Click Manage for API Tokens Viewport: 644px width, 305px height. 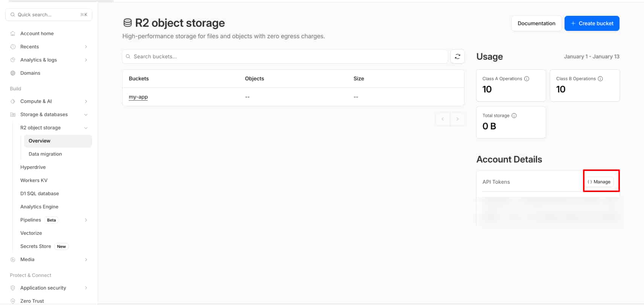pos(599,182)
